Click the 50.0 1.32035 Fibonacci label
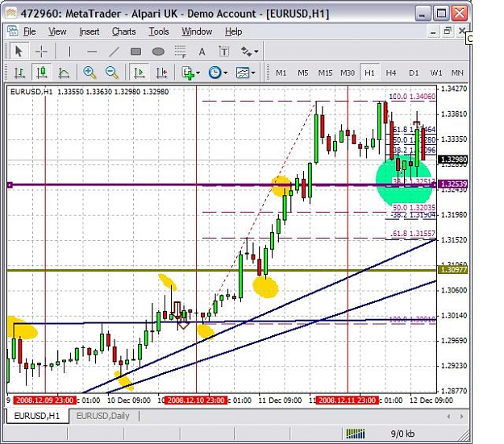Screen dimensions: 504x444 414,208
